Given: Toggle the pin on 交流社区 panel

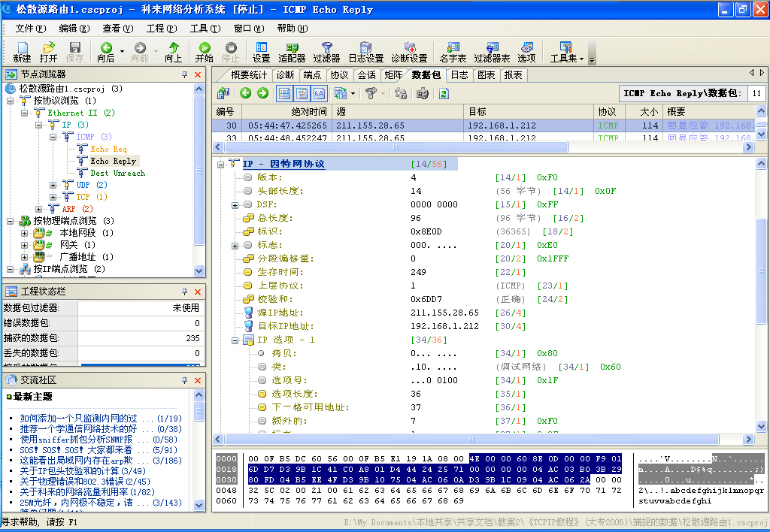Looking at the screenshot, I should pyautogui.click(x=184, y=380).
